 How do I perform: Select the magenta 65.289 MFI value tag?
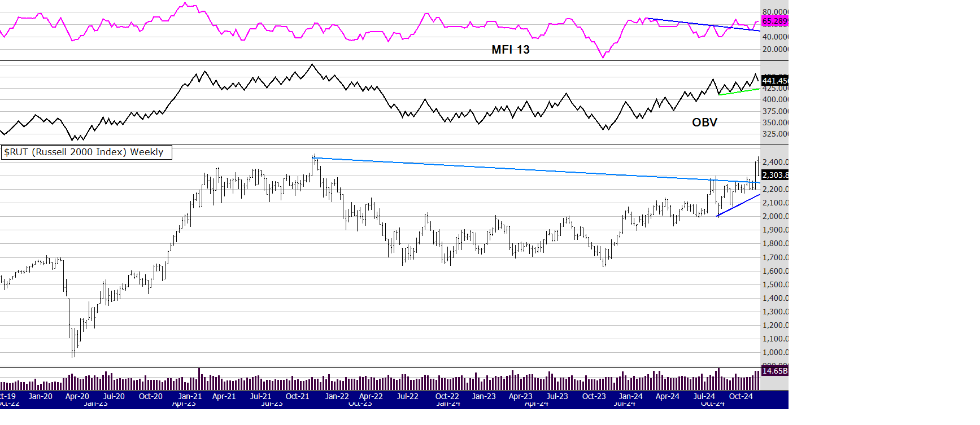[x=774, y=21]
